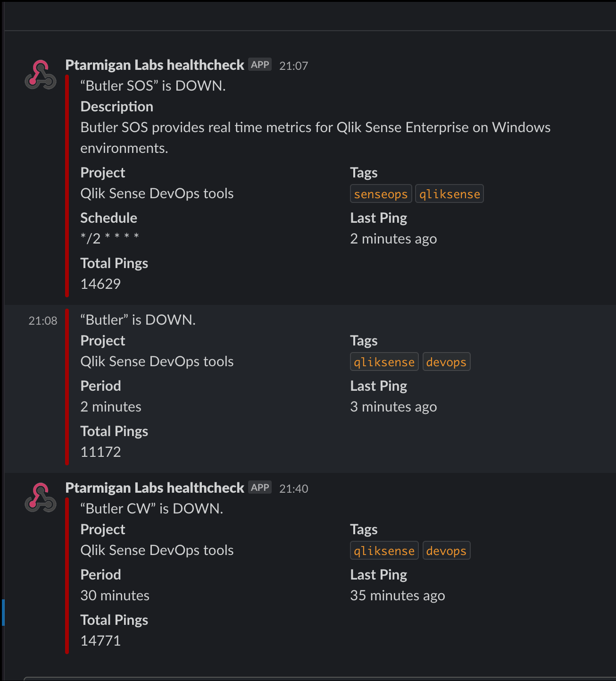Open the first Ptarmigan Labs healthcheck sender name
Screen dimensions: 616x681
(x=155, y=65)
